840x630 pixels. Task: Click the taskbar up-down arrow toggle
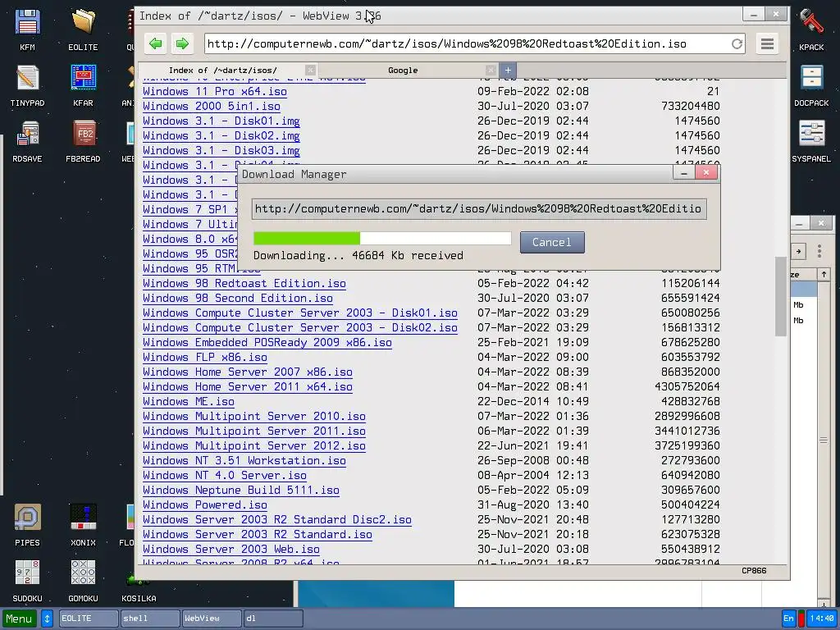(47, 619)
